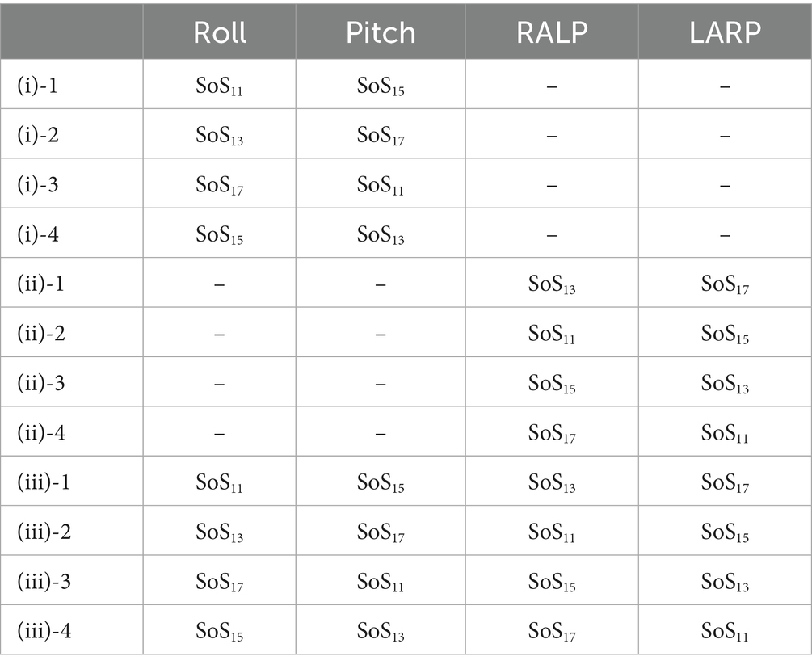Click the RALP column header
Image resolution: width=812 pixels, height=669 pixels.
pyautogui.click(x=552, y=32)
